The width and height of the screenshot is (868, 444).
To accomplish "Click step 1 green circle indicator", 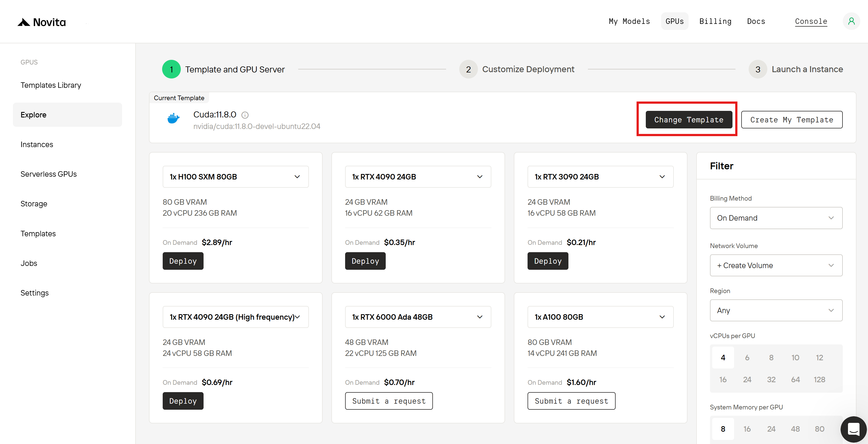I will tap(171, 69).
